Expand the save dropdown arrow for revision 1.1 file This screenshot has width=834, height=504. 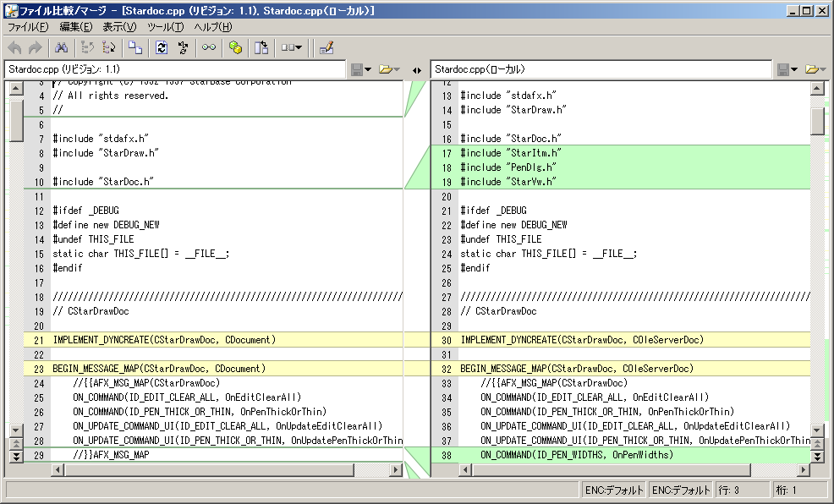tap(368, 69)
